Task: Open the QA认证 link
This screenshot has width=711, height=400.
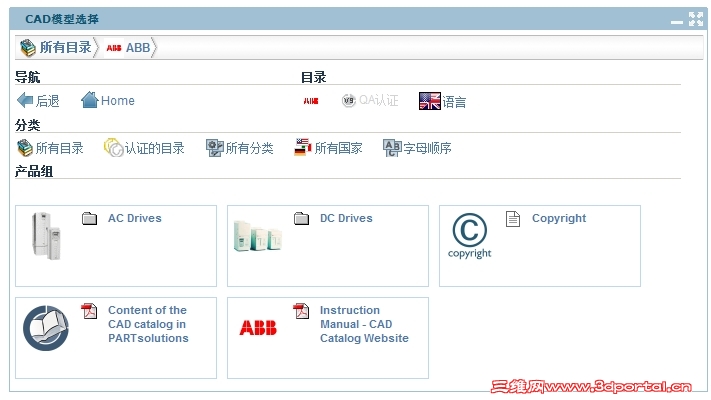Action: pyautogui.click(x=379, y=100)
